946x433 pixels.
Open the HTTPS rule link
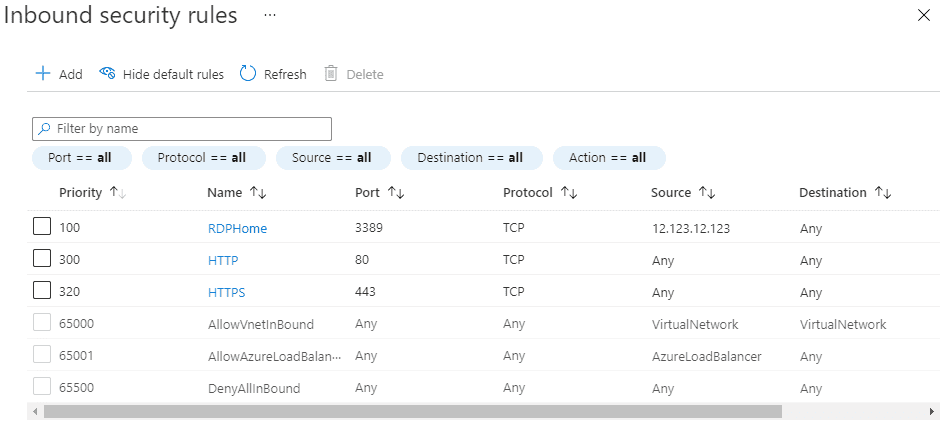coord(227,292)
